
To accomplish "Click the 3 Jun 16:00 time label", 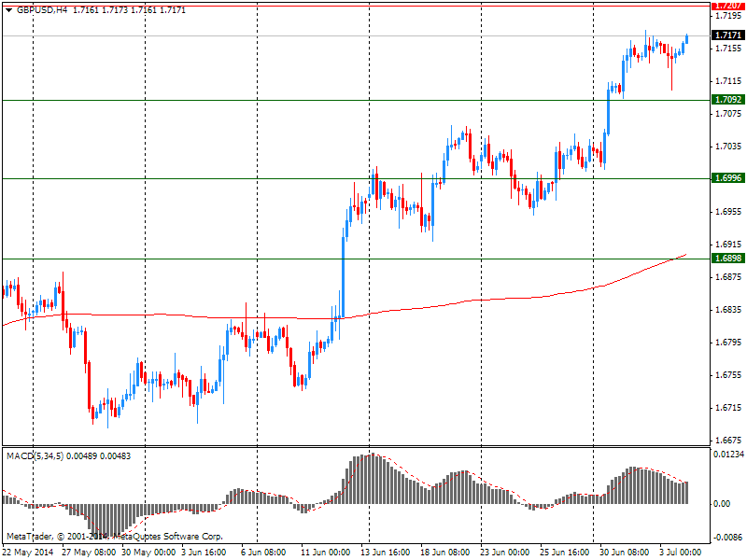I will point(204,553).
